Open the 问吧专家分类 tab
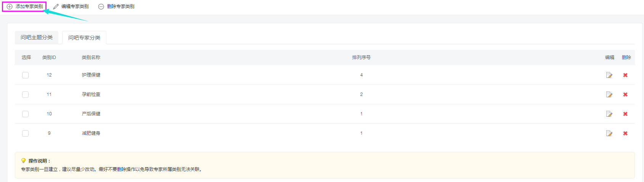The width and height of the screenshot is (644, 182). pos(84,38)
